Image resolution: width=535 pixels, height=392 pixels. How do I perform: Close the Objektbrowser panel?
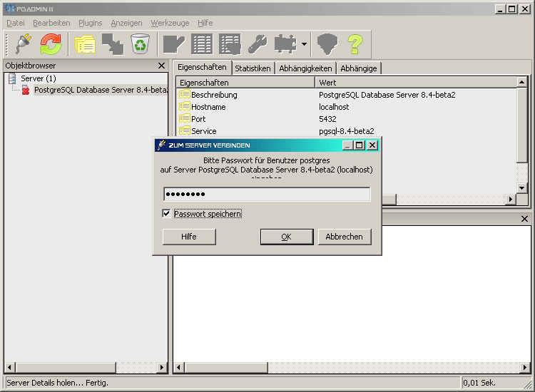point(162,66)
